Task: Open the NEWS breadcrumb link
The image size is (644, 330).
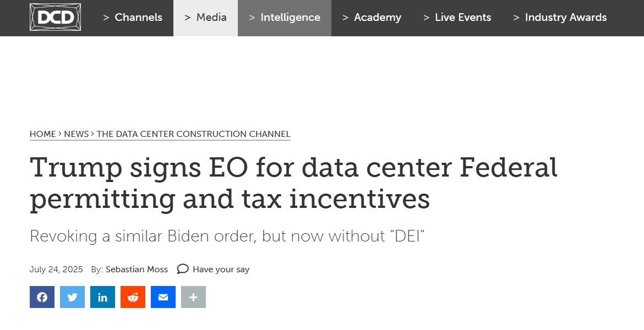Action: coord(77,134)
